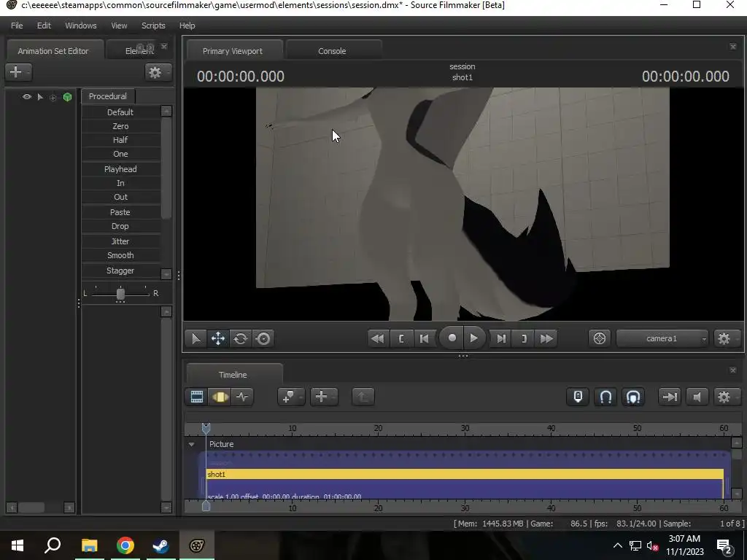The width and height of the screenshot is (747, 560).
Task: Click the previous bracket button in the transport bar
Action: (x=401, y=338)
